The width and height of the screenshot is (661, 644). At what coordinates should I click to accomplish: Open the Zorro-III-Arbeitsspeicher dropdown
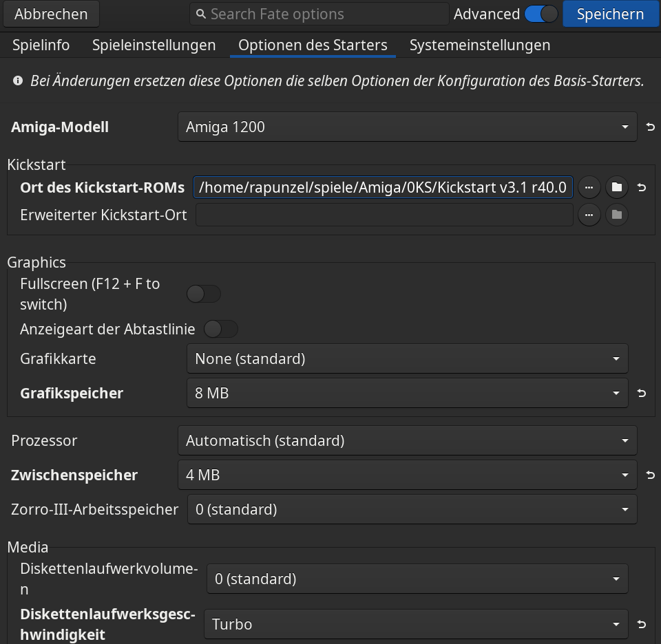412,510
